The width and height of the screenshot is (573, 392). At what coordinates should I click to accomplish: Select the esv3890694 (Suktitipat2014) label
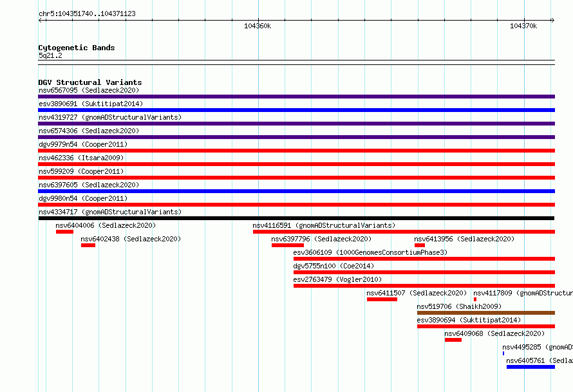[x=469, y=320]
